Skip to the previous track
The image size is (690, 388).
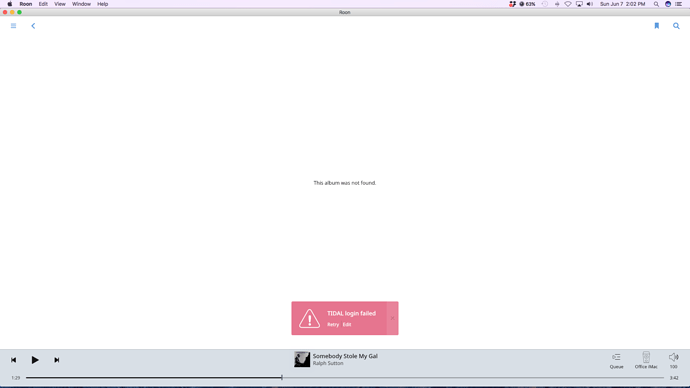[14, 360]
